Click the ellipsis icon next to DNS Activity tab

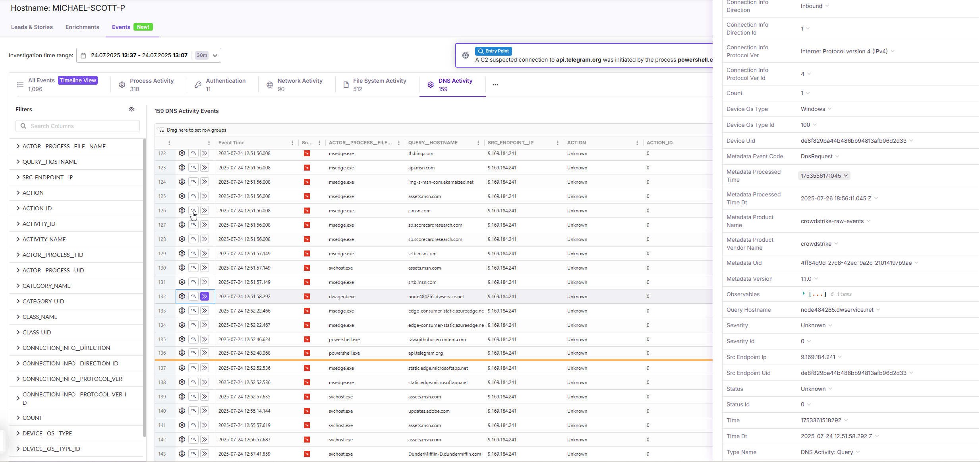pos(495,85)
